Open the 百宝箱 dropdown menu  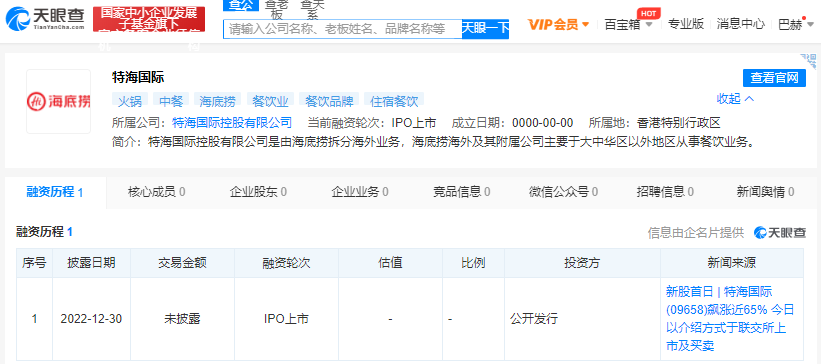(x=628, y=24)
